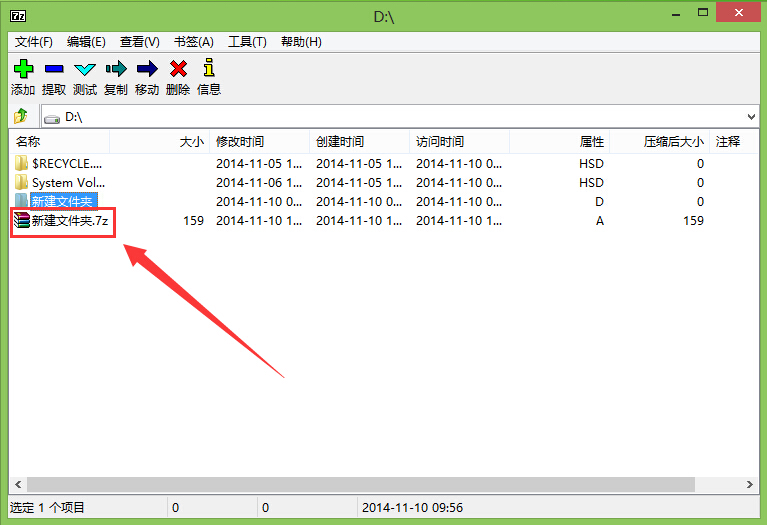
Task: Minimize the 7-Zip window
Action: (676, 14)
